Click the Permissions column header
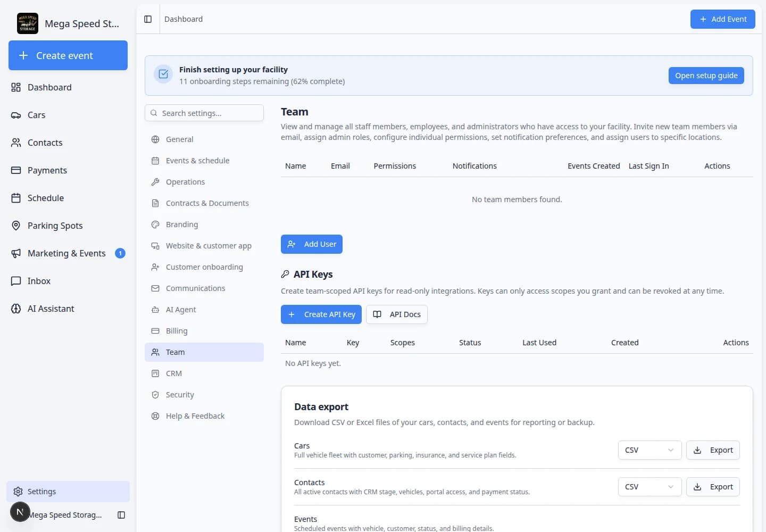The height and width of the screenshot is (532, 766). (x=395, y=166)
